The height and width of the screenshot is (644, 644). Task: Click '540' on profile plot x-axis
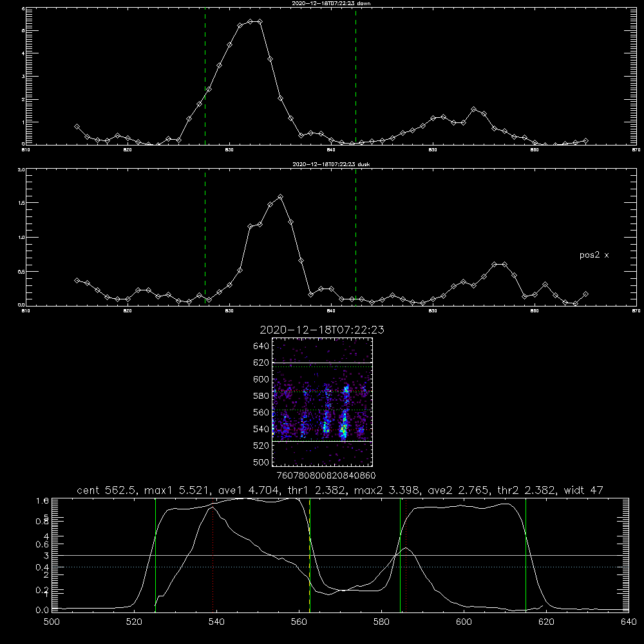click(216, 622)
